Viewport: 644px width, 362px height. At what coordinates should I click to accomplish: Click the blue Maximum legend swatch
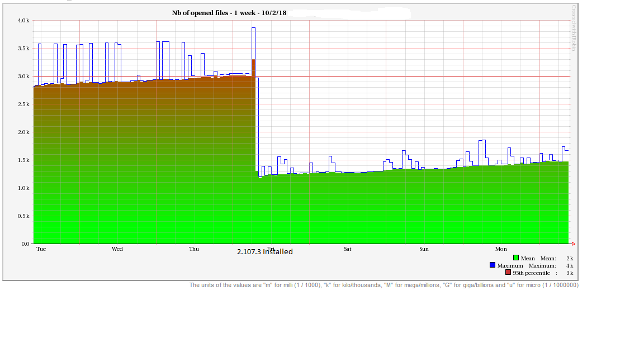point(493,265)
